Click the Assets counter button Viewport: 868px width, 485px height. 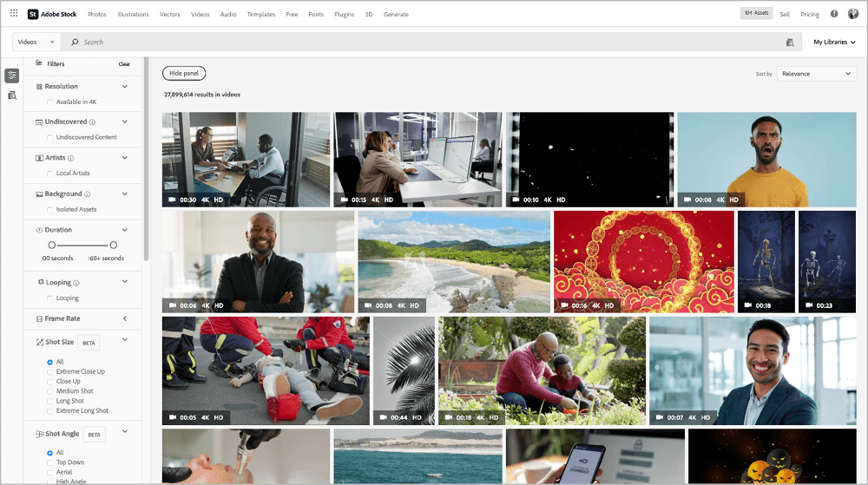756,13
